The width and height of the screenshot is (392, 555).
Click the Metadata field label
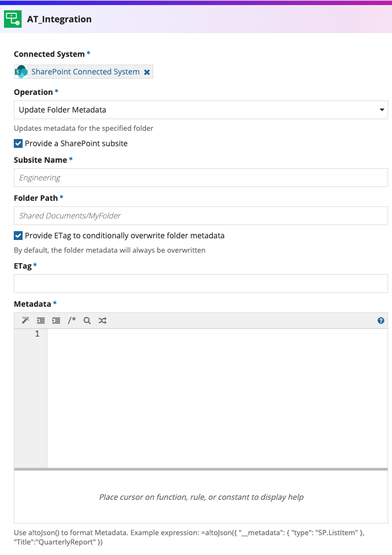pyautogui.click(x=33, y=303)
